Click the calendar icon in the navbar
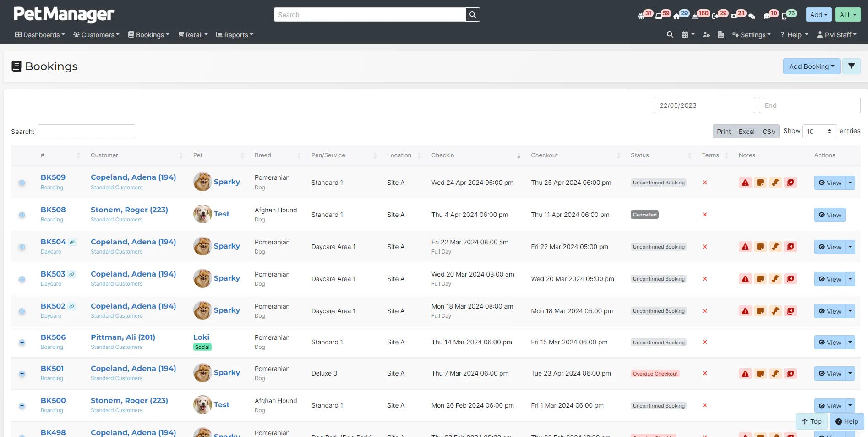The image size is (868, 437). [685, 34]
